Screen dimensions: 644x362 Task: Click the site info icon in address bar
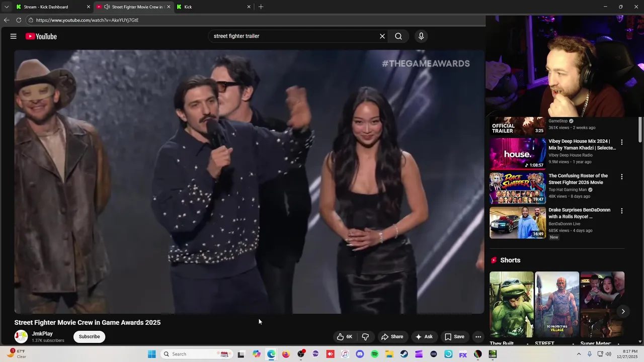[x=31, y=20]
